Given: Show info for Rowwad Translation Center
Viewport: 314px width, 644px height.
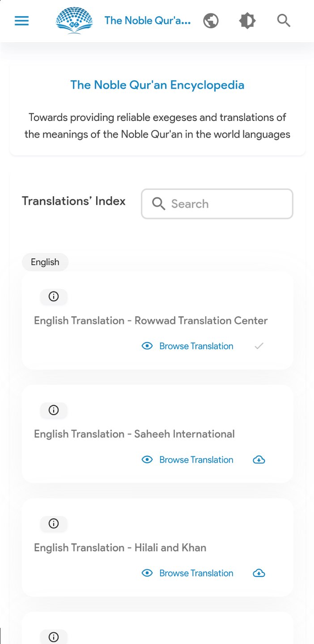Looking at the screenshot, I should (54, 296).
